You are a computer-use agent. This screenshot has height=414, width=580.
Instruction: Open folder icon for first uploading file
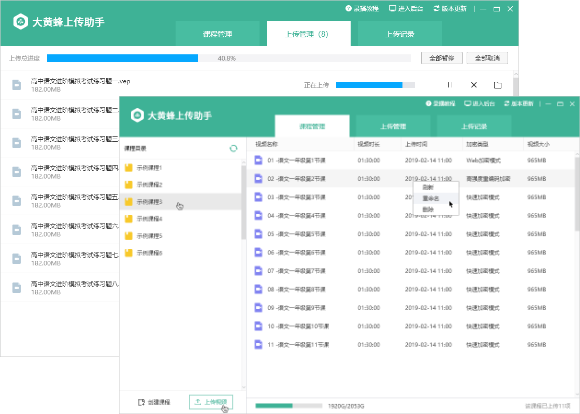[498, 85]
